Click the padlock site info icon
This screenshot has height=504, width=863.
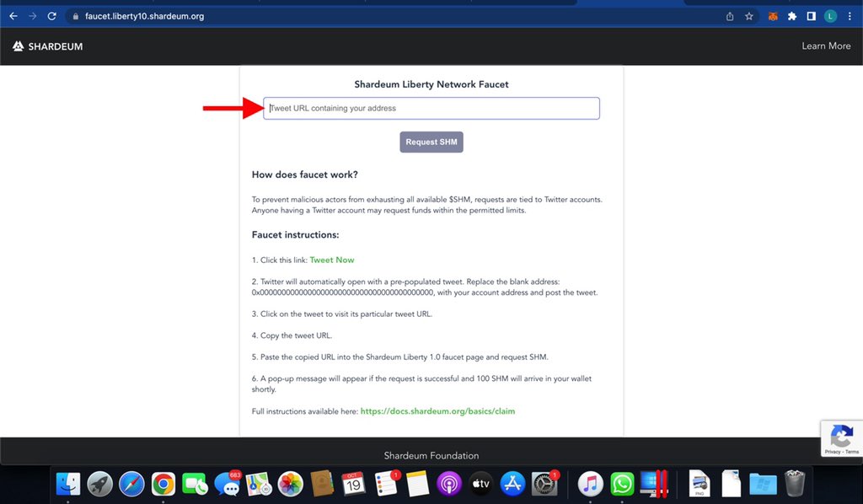75,17
